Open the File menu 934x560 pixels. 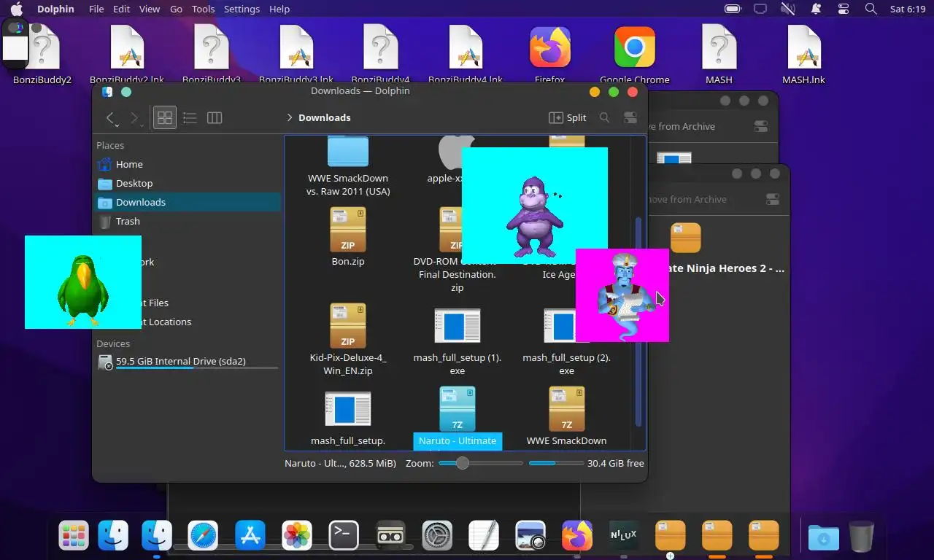[96, 9]
